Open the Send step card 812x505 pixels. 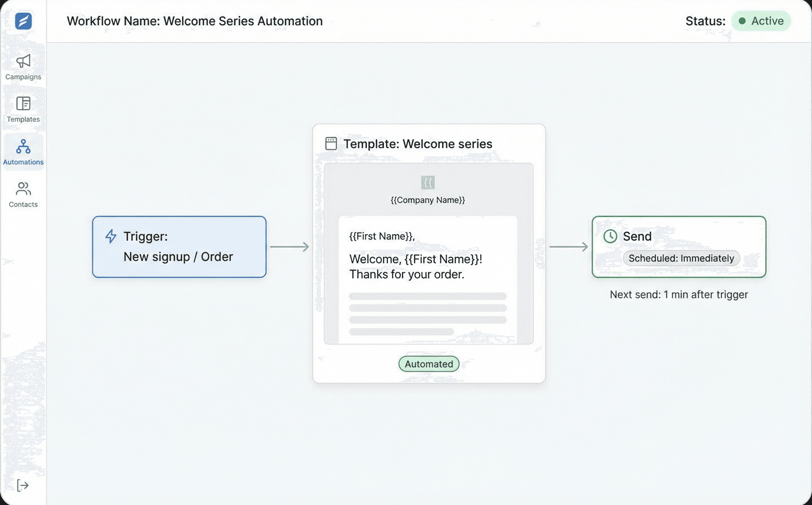(678, 247)
